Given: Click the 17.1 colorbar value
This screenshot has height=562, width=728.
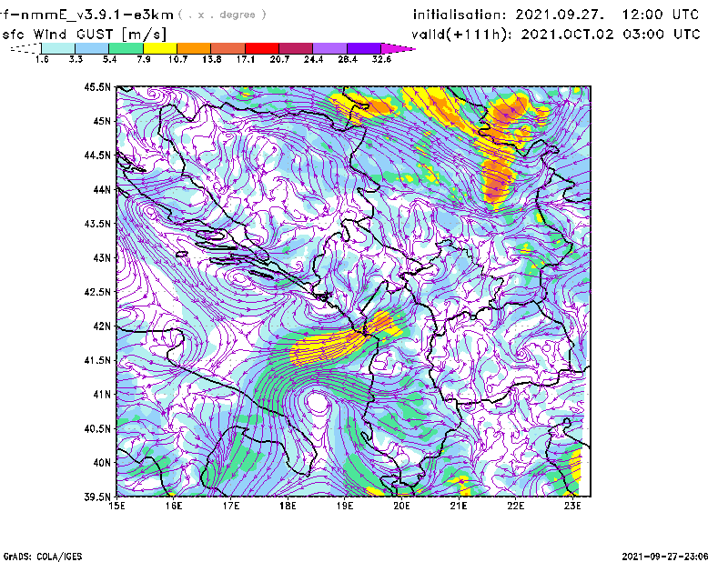Looking at the screenshot, I should pos(245,59).
